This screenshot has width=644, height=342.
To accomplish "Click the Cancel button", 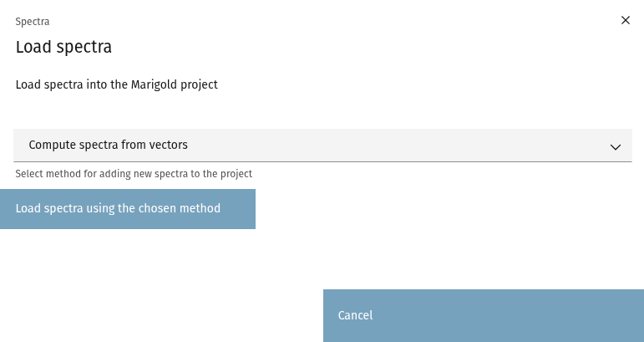I will [483, 315].
